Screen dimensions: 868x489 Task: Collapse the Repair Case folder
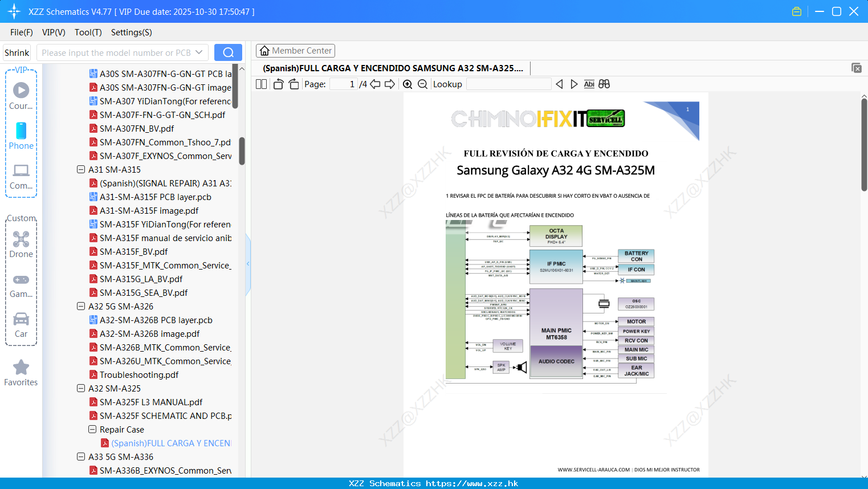click(x=92, y=429)
